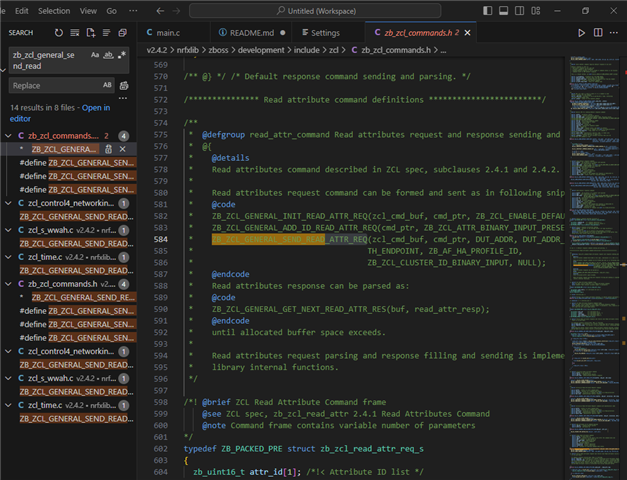The width and height of the screenshot is (627, 480).
Task: Open the Selection menu
Action: coord(54,10)
